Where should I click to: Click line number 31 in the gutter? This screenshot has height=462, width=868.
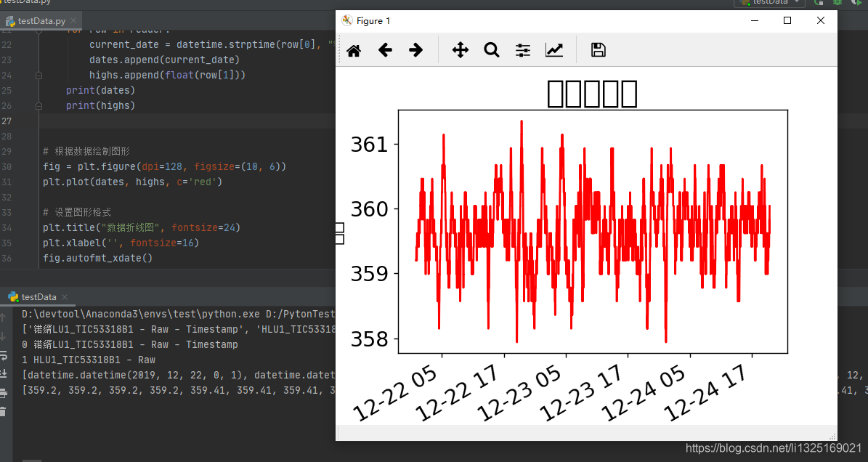(x=7, y=182)
